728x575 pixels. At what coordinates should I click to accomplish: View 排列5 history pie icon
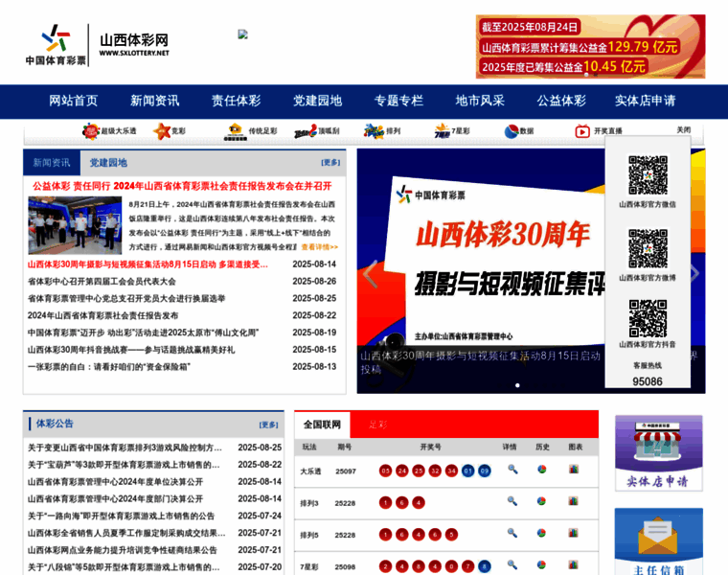541,533
